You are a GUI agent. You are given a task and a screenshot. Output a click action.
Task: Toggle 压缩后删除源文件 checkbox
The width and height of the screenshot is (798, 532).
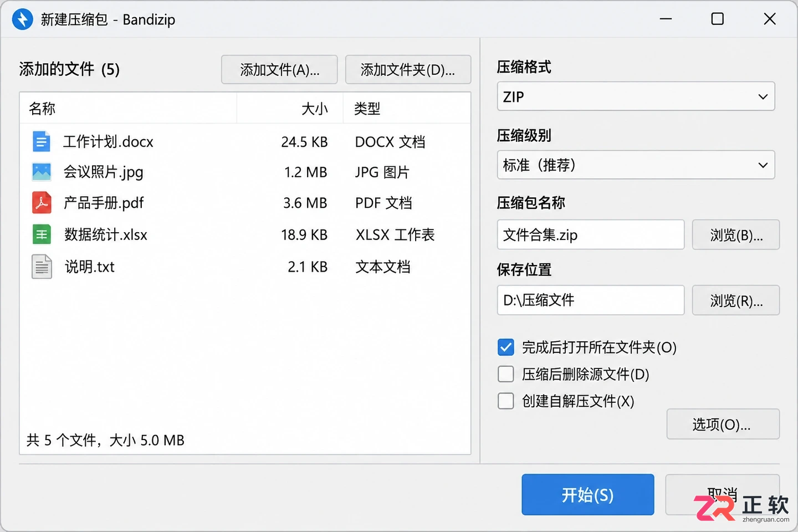point(505,374)
